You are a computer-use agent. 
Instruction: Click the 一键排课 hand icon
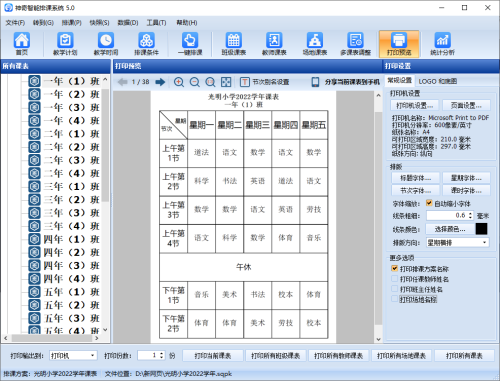(190, 44)
